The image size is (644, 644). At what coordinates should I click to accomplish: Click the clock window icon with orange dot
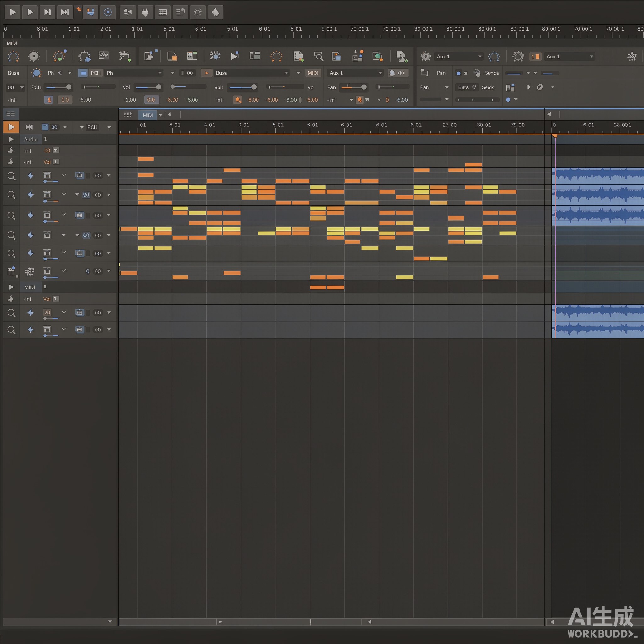(x=377, y=56)
